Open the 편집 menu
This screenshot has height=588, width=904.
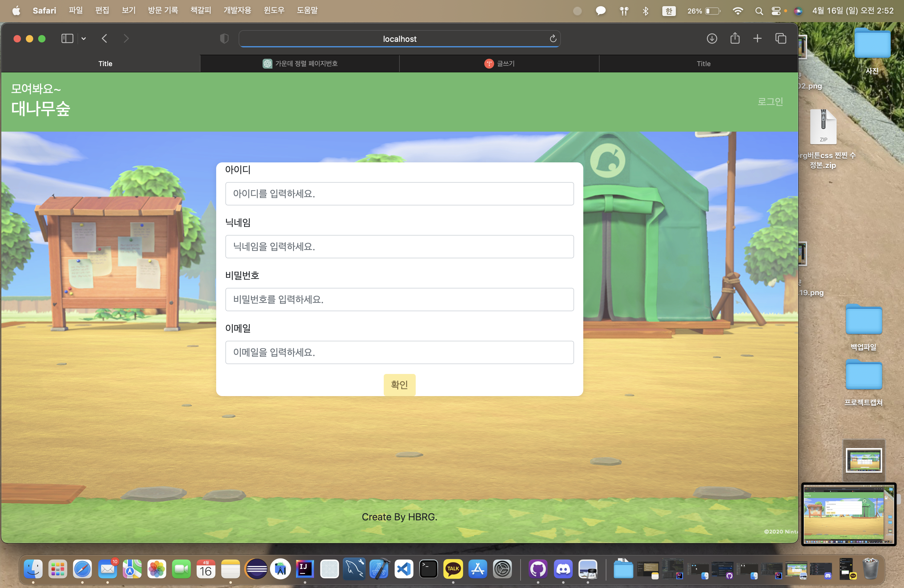(102, 11)
